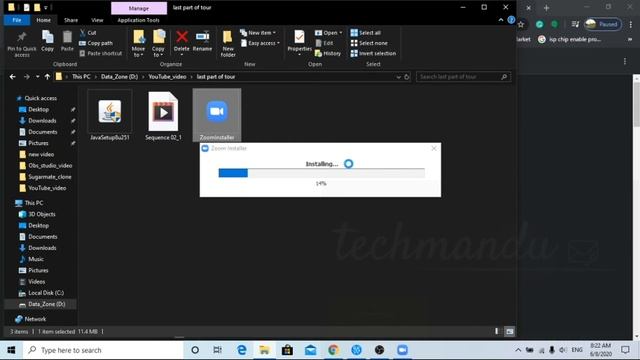
Task: Select the JavaSetup8u251 file
Action: tap(109, 116)
